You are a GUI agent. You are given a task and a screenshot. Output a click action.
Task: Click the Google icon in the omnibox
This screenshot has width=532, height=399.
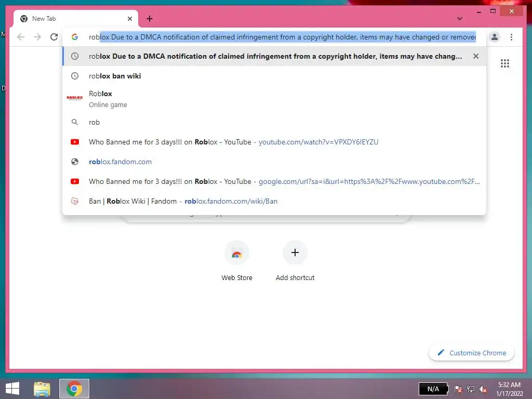75,37
